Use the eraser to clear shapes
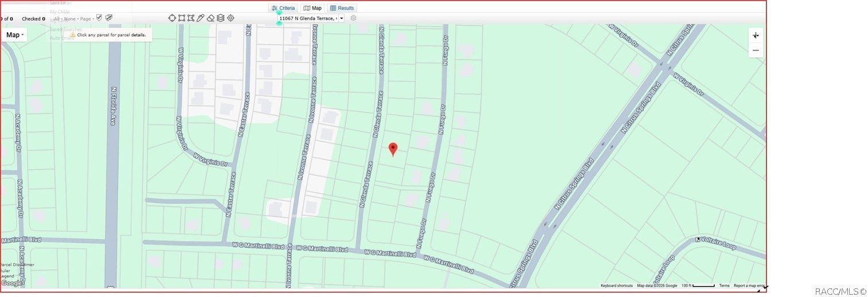The width and height of the screenshot is (868, 297). pyautogui.click(x=211, y=18)
